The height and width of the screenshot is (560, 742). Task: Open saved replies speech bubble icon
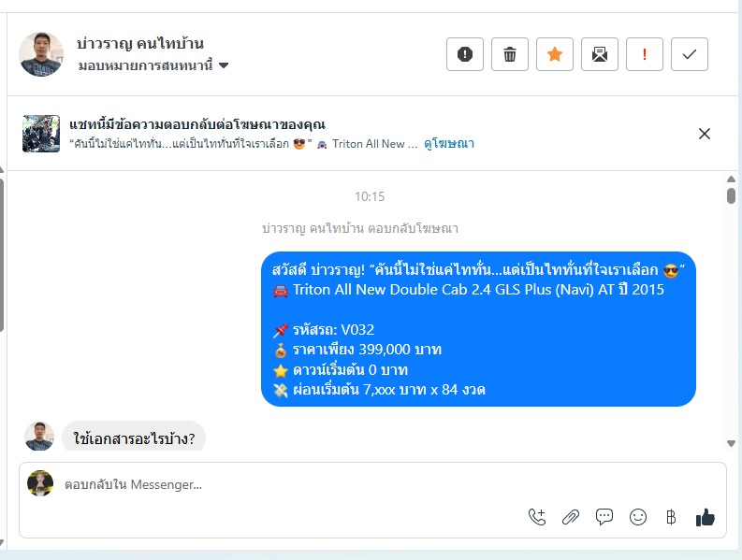(x=604, y=517)
